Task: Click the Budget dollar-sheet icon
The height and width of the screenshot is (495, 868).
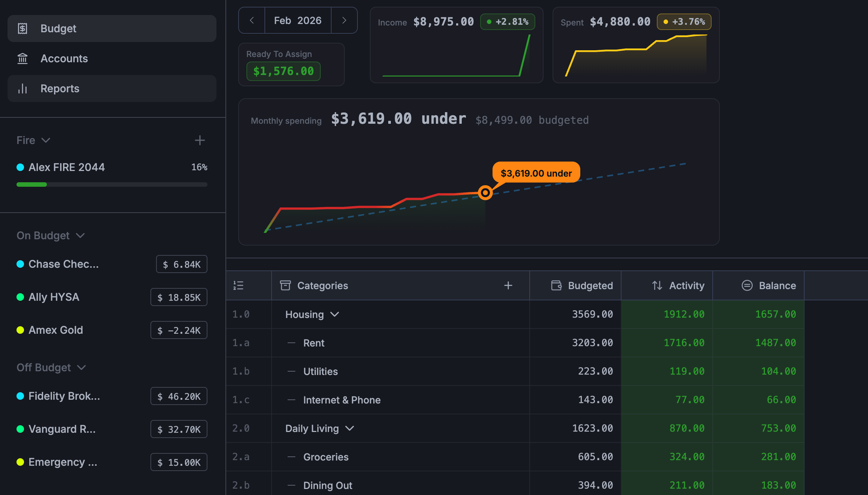Action: pyautogui.click(x=23, y=28)
